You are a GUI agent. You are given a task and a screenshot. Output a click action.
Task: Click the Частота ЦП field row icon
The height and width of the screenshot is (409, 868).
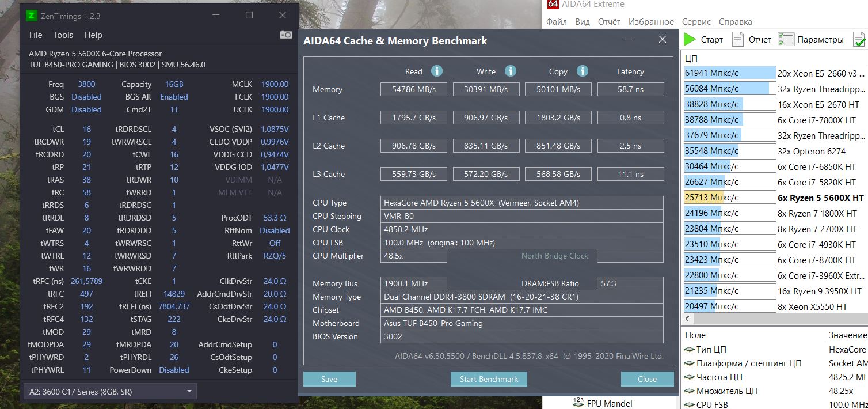(689, 377)
